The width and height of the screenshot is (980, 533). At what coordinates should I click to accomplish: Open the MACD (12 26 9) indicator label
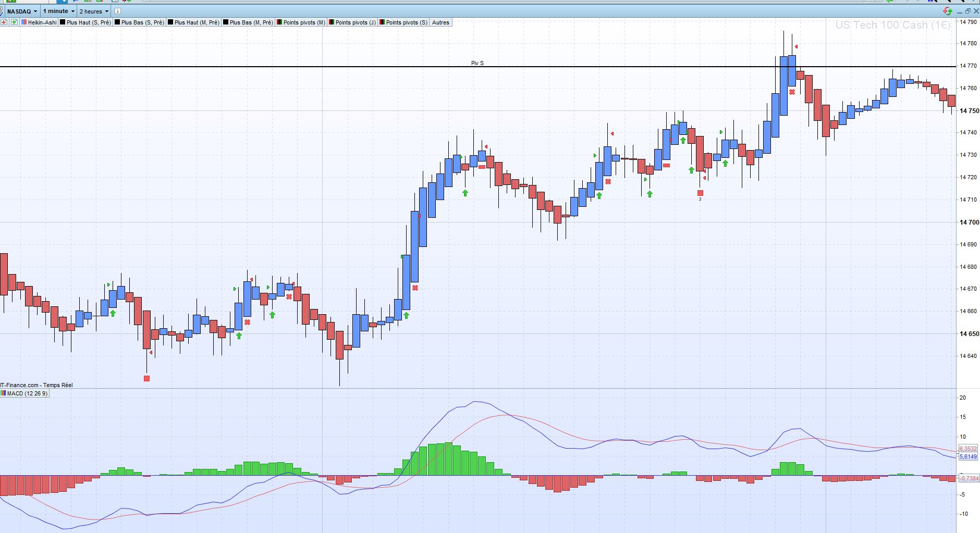24,393
